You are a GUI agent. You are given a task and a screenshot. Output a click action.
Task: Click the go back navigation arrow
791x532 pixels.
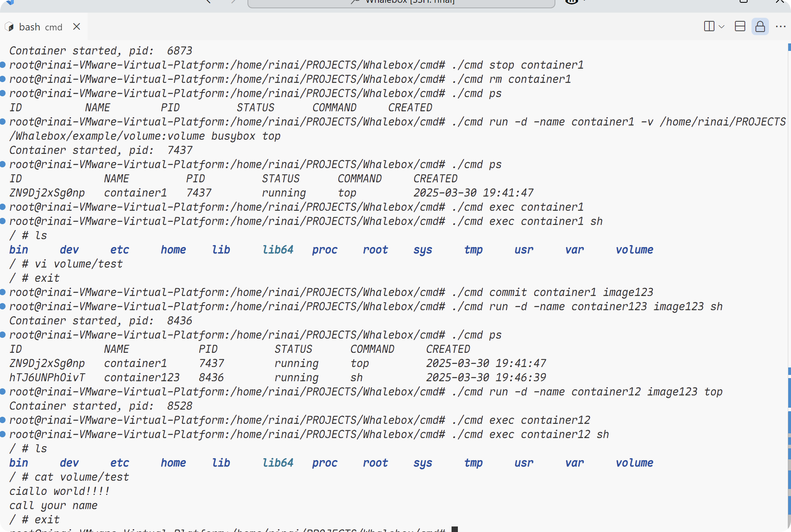click(208, 2)
